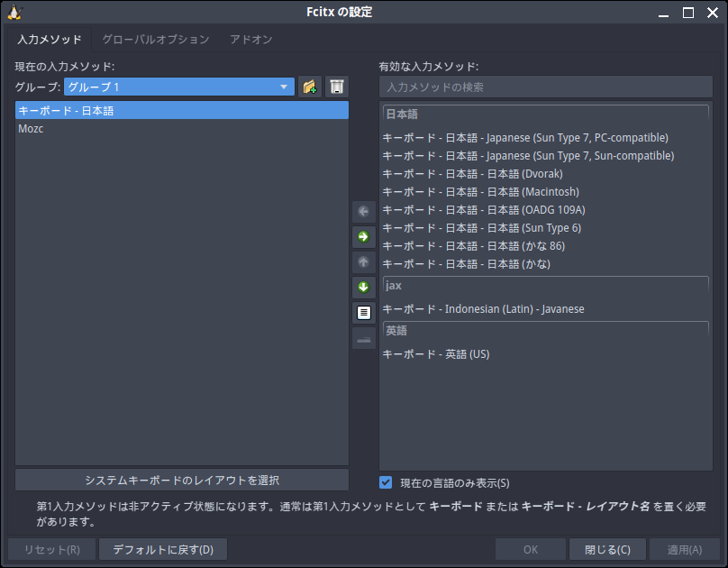
Task: Select Mozc in the current input methods list
Action: pos(181,129)
